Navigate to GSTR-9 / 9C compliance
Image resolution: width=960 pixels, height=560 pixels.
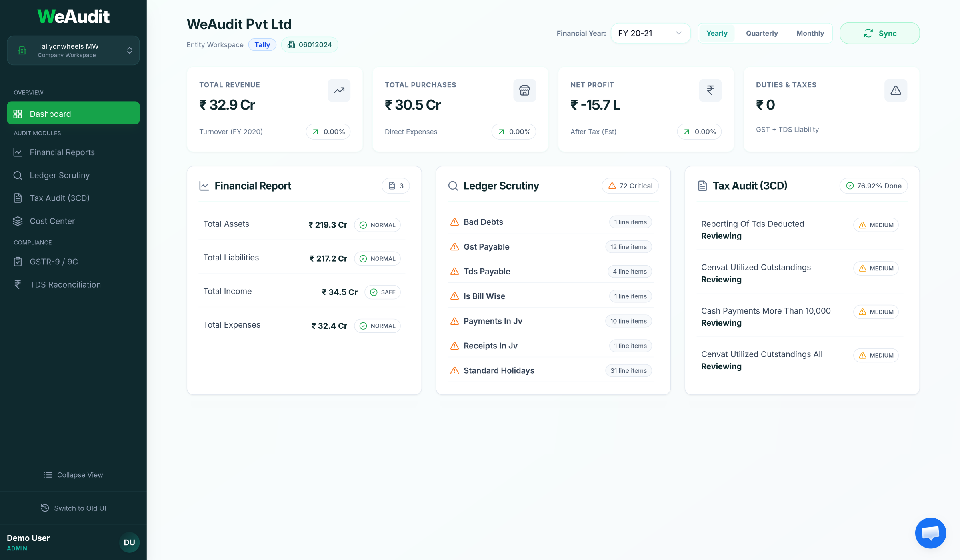pos(53,262)
